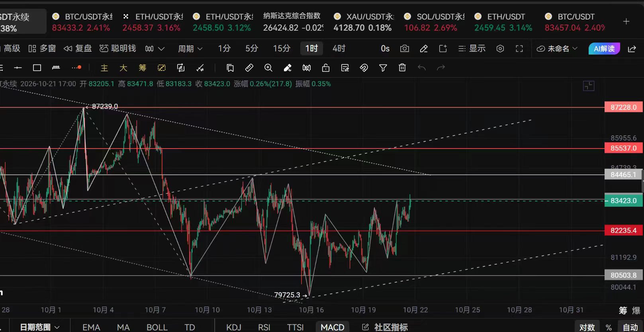The width and height of the screenshot is (644, 332).
Task: Undo the last drawing action
Action: (422, 68)
